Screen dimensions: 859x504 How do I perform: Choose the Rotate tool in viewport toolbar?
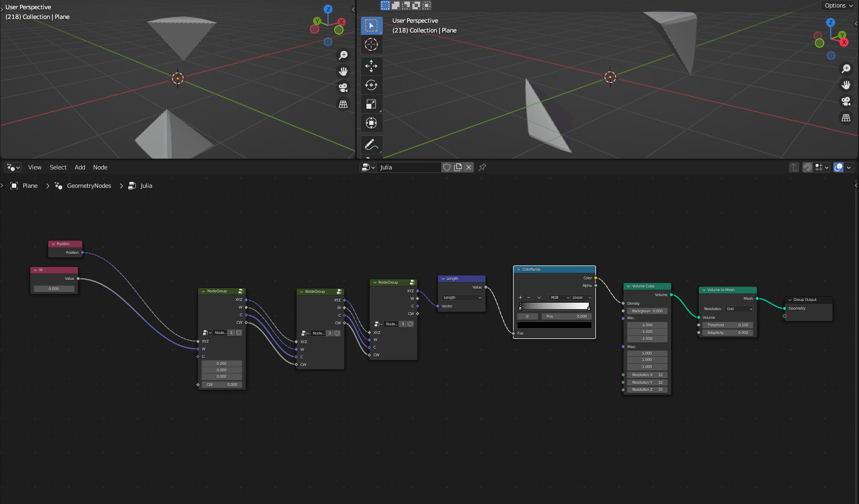[x=371, y=85]
